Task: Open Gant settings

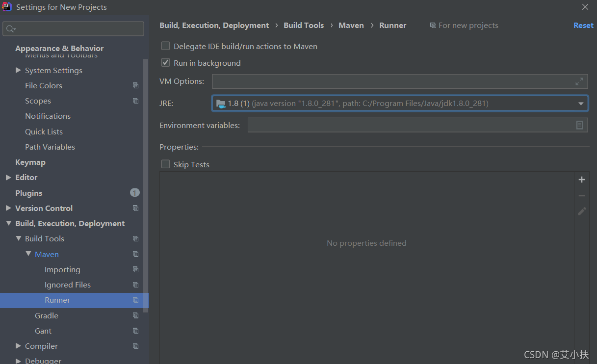Action: pyautogui.click(x=43, y=331)
